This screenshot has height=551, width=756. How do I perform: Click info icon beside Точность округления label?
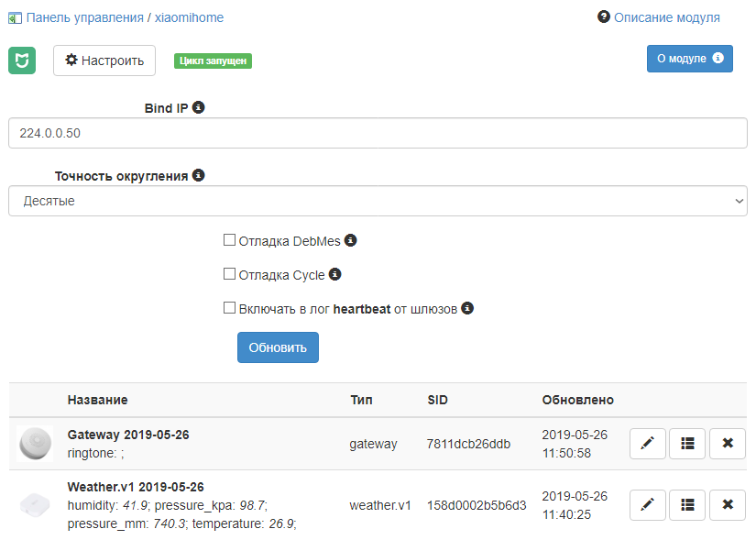point(199,175)
